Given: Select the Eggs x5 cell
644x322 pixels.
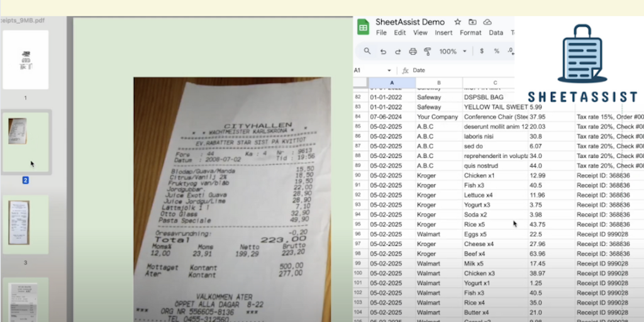Looking at the screenshot, I should tap(496, 234).
